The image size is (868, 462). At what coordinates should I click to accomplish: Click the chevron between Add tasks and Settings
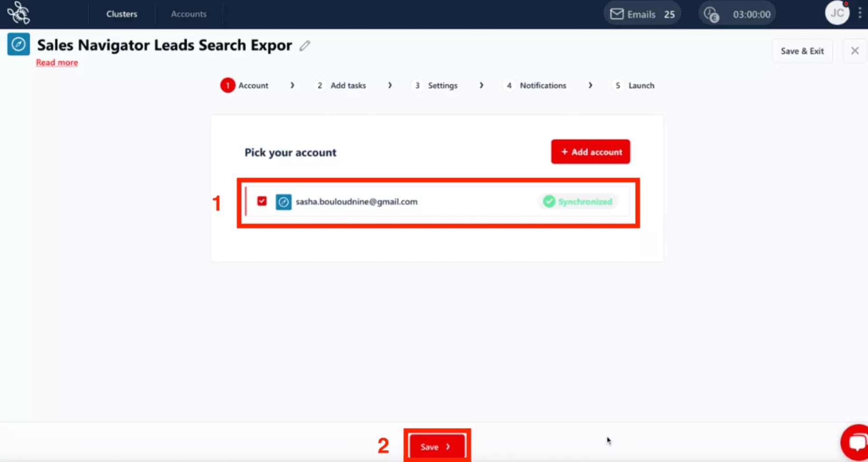click(x=390, y=85)
